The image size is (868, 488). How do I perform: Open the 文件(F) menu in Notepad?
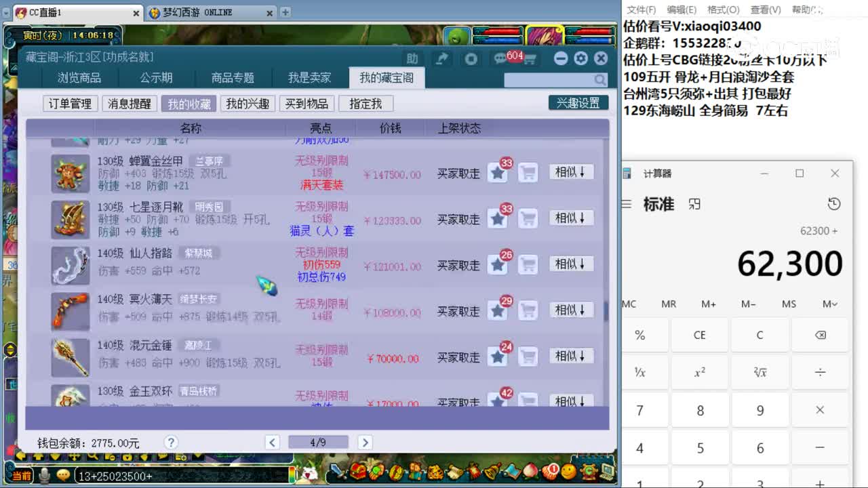[x=642, y=9]
